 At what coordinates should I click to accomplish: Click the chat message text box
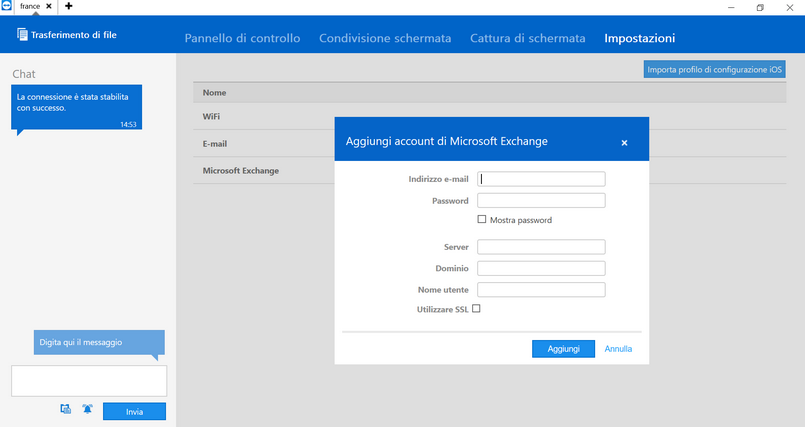(x=89, y=381)
